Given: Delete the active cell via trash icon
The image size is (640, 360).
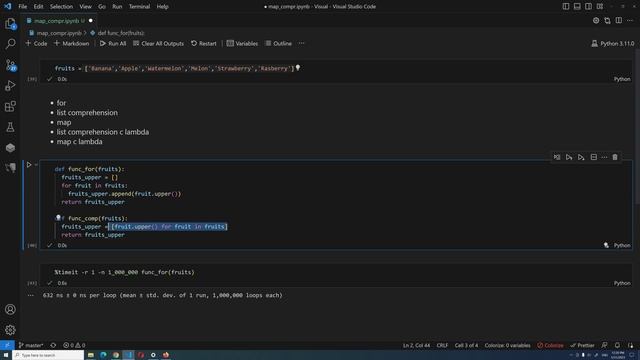Looking at the screenshot, I should 615,157.
